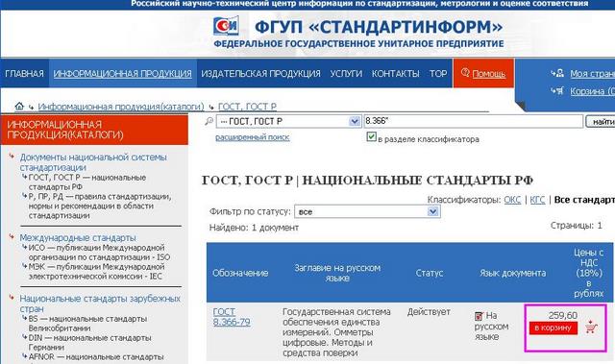
Task: Click page number 1 in Страницы
Action: click(x=600, y=226)
